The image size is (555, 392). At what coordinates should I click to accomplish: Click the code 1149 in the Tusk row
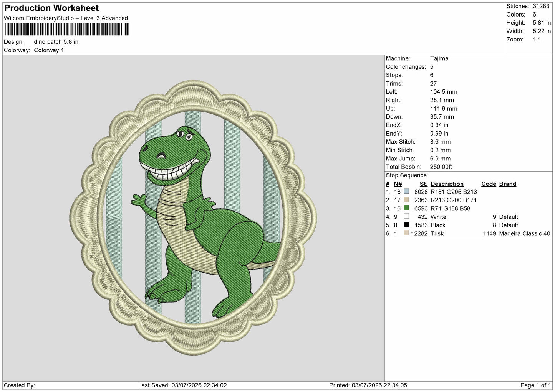pos(489,233)
